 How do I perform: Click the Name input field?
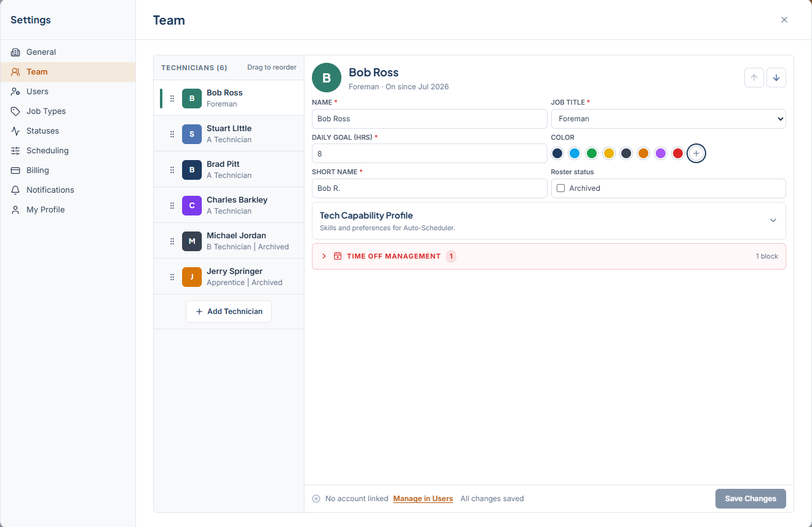coord(429,119)
